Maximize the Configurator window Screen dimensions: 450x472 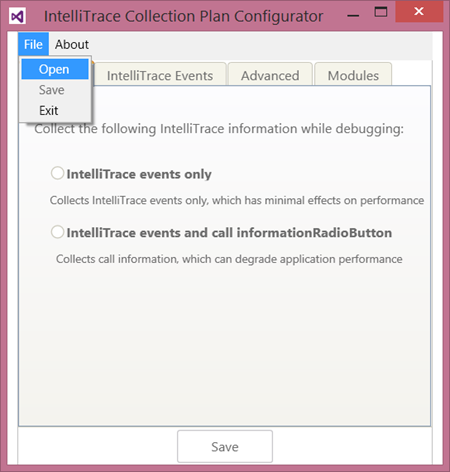point(381,12)
